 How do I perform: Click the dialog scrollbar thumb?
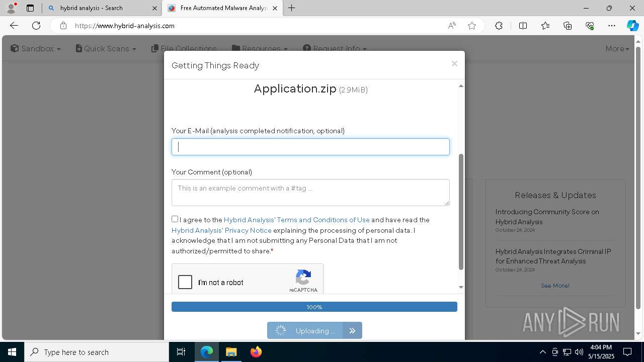(x=461, y=212)
